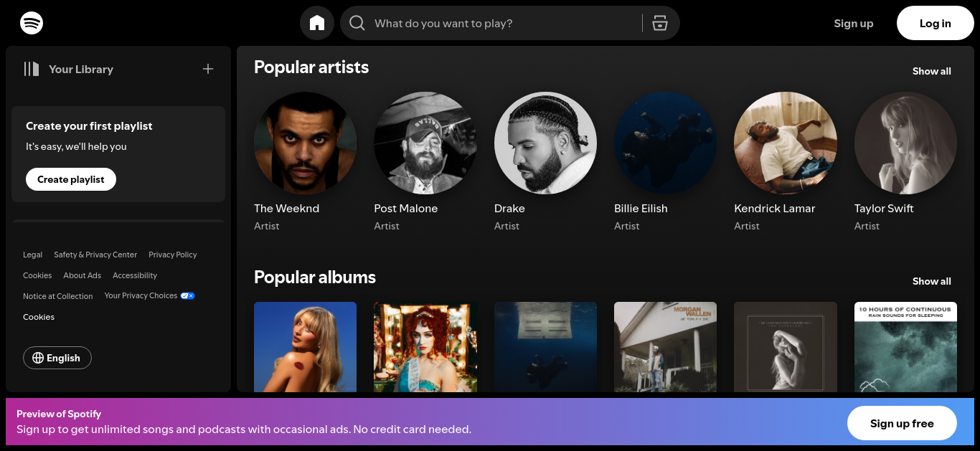
Task: Open the blonde woman on blue album cover
Action: point(306,347)
